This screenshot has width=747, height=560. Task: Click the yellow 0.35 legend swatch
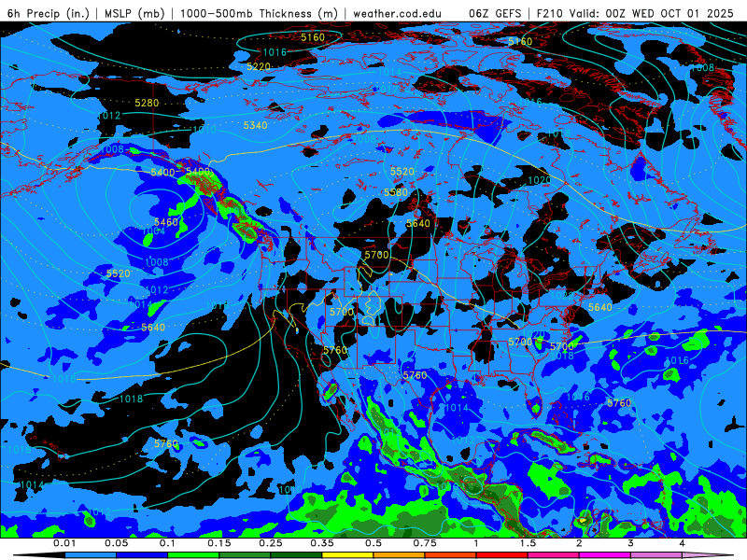coord(347,555)
